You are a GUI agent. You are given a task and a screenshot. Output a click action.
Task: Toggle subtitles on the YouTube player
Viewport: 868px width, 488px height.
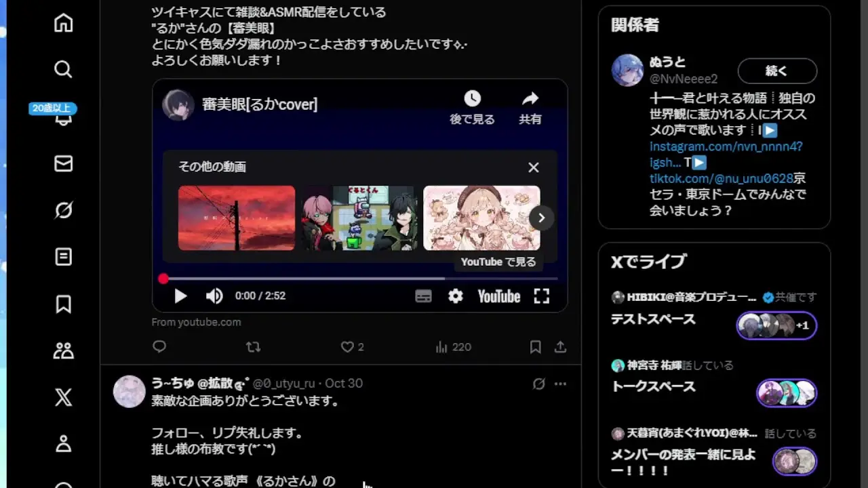coord(423,296)
